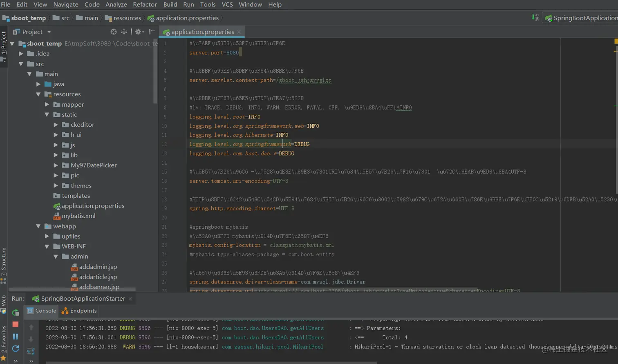Viewport: 618px width, 364px height.
Task: Toggle soft-wrap in the console output
Action: 31,351
